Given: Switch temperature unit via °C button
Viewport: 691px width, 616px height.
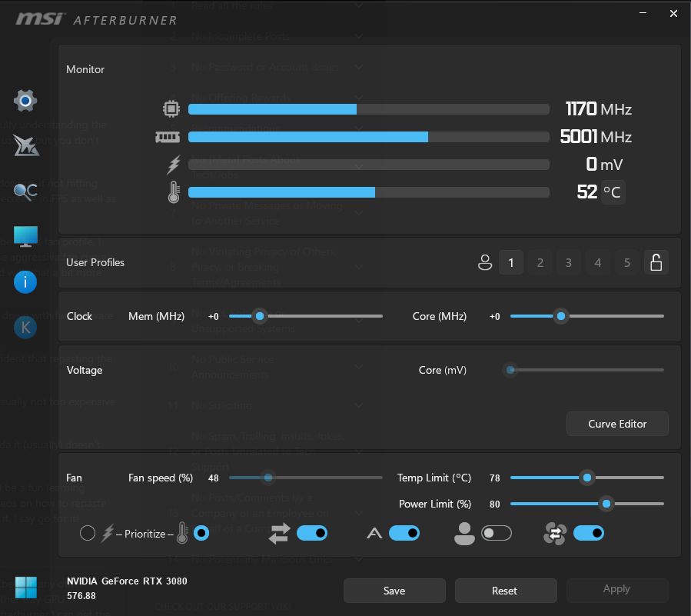Looking at the screenshot, I should 613,192.
